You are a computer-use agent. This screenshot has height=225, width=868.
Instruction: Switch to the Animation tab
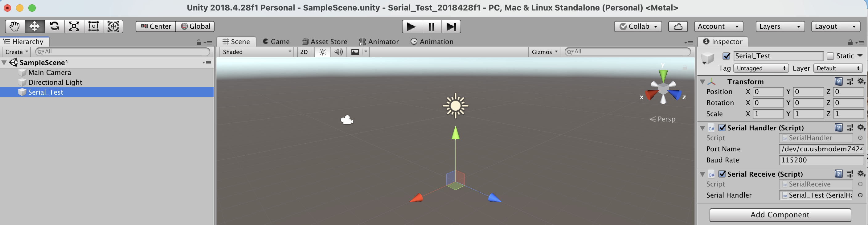[x=432, y=42]
